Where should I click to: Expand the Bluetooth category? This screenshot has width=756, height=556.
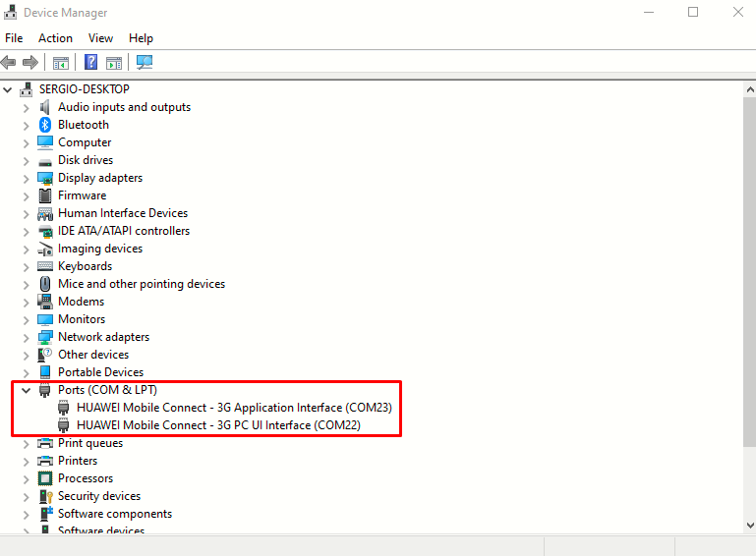pos(26,126)
